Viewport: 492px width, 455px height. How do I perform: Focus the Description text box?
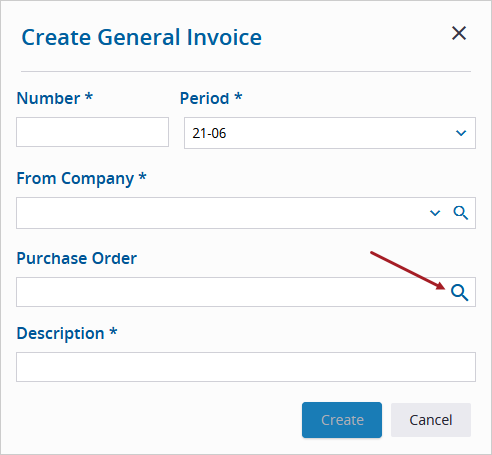246,367
